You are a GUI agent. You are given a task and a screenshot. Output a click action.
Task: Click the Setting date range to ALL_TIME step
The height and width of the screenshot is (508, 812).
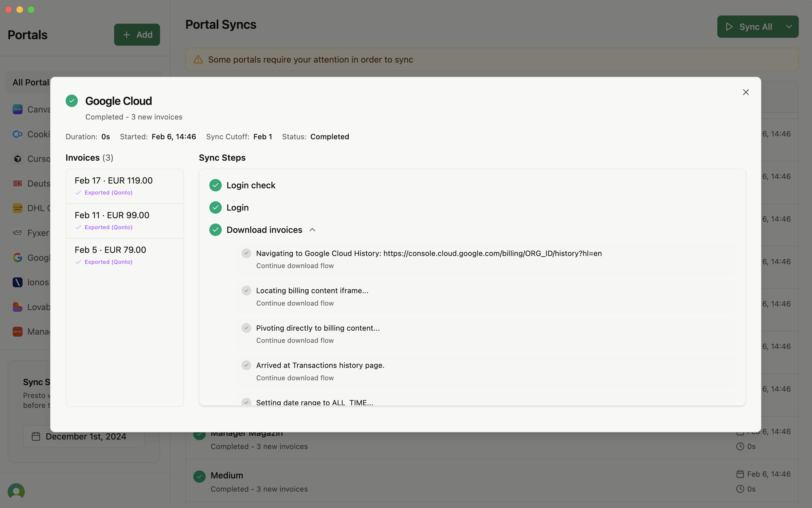(315, 402)
